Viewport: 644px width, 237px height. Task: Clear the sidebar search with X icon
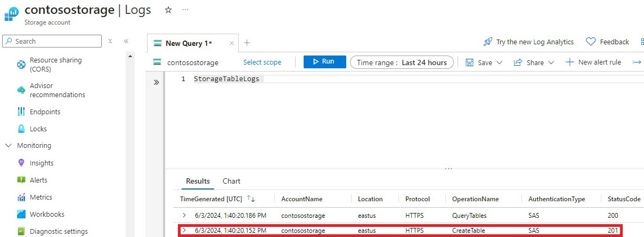coord(110,41)
